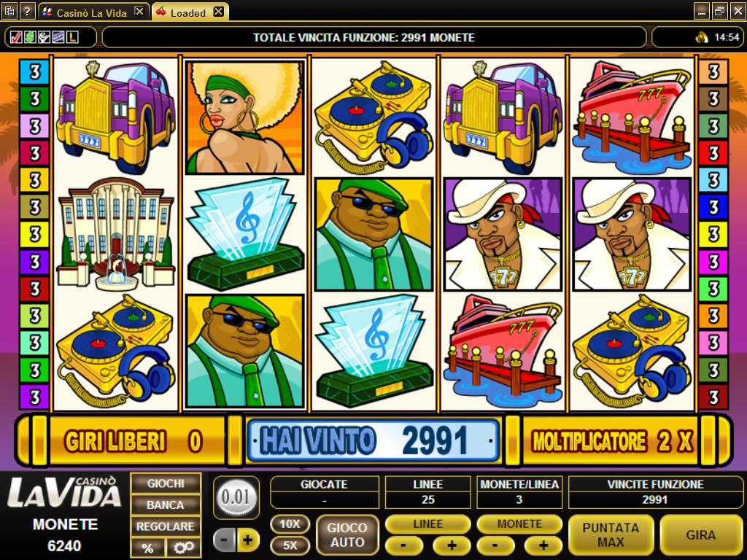Image resolution: width=747 pixels, height=560 pixels.
Task: Open the BANCA menu button
Action: point(166,505)
